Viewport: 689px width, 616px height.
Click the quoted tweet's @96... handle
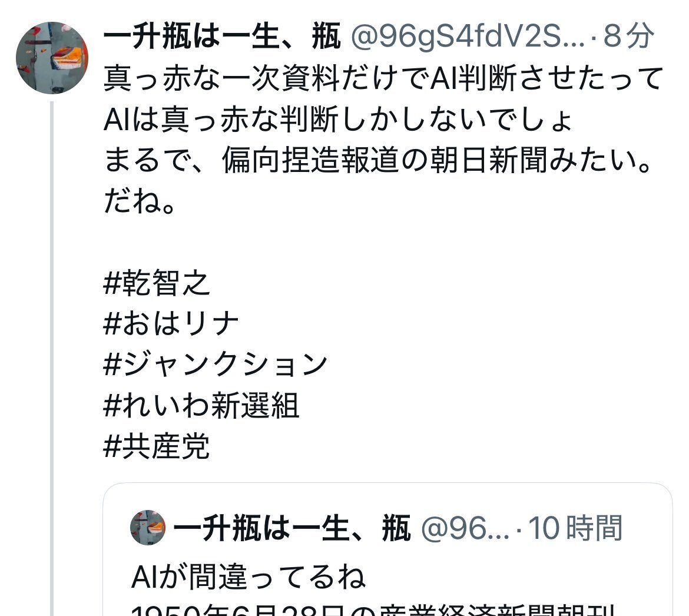(465, 528)
